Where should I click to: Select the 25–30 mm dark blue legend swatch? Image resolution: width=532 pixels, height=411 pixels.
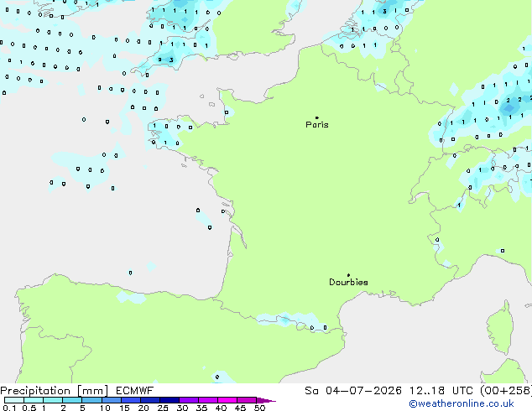click(x=169, y=400)
